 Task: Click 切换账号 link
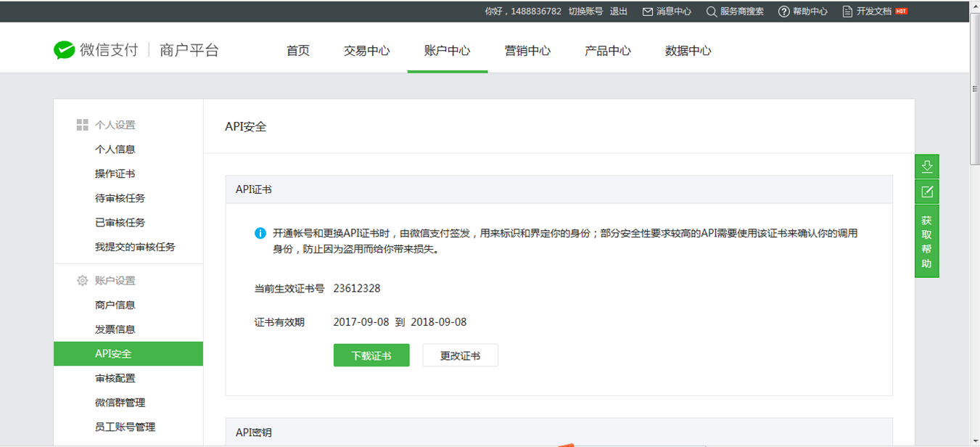tap(585, 12)
